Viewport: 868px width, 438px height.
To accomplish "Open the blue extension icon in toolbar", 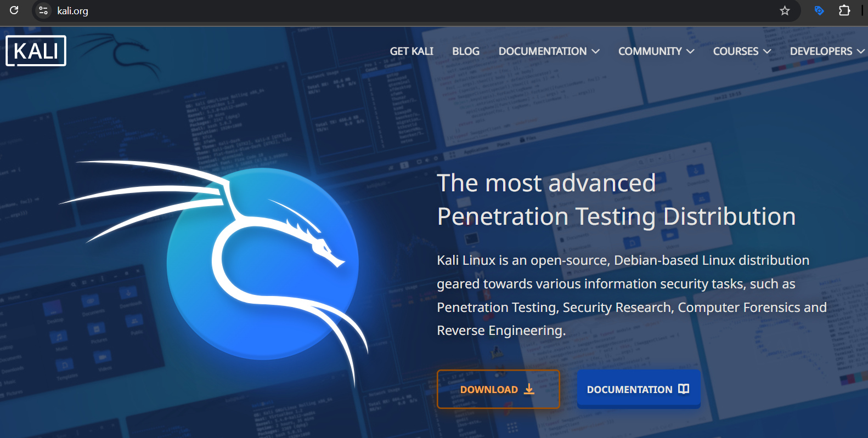I will pyautogui.click(x=819, y=10).
